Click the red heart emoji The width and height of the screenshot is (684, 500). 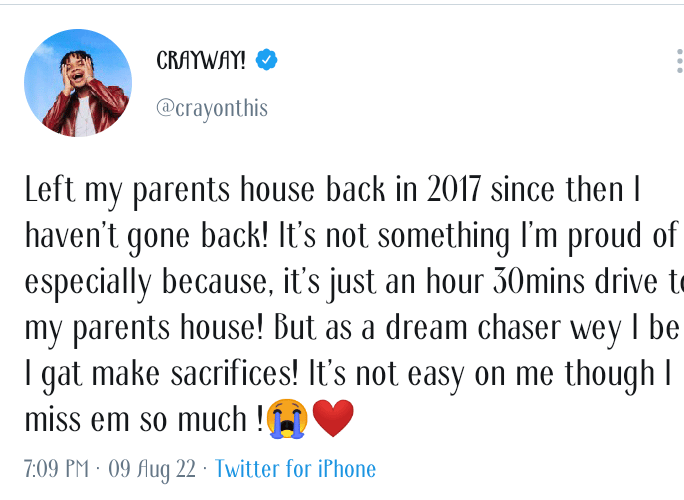[334, 420]
